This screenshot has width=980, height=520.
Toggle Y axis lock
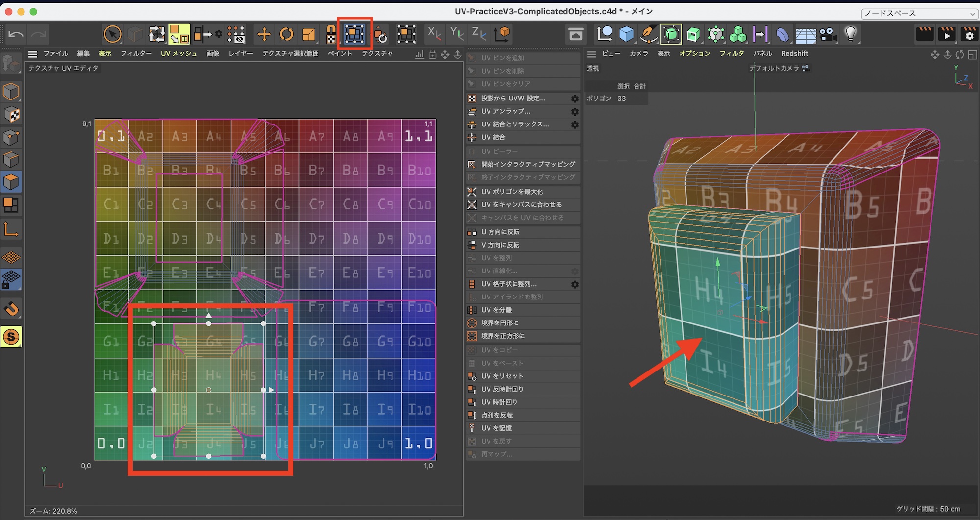tap(457, 34)
